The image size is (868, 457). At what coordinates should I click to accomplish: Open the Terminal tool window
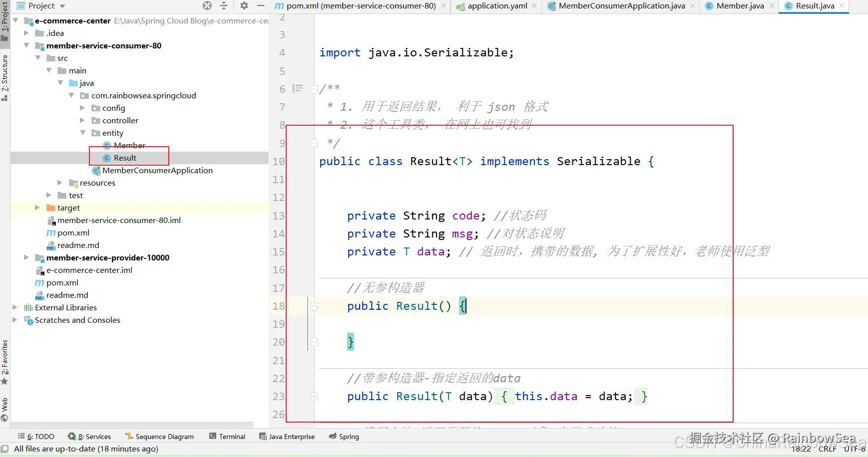pyautogui.click(x=227, y=437)
